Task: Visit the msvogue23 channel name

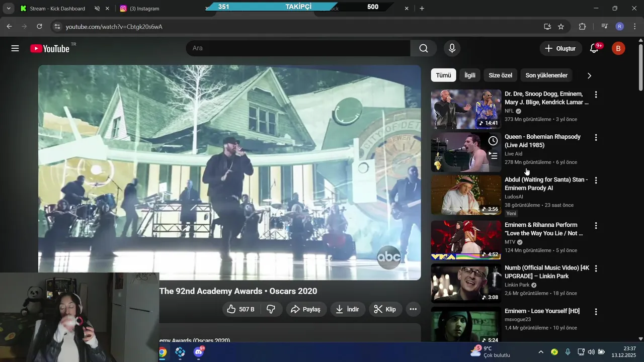Action: 518,319
